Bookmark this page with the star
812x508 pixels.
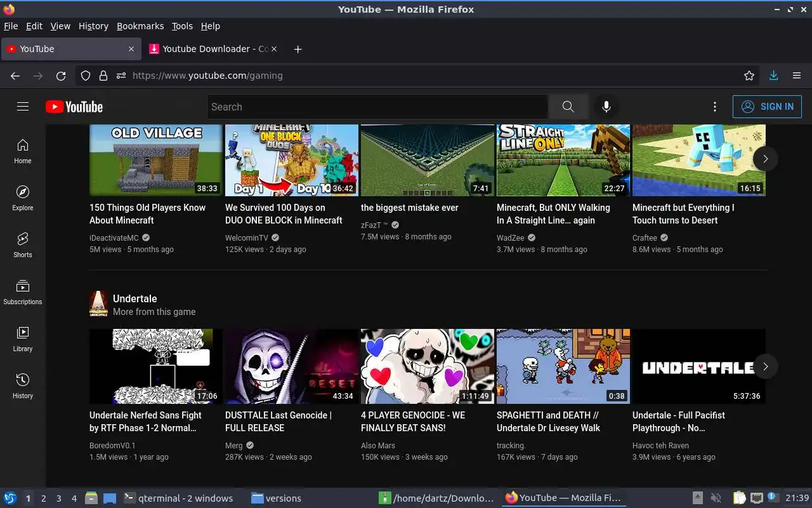[x=749, y=76]
